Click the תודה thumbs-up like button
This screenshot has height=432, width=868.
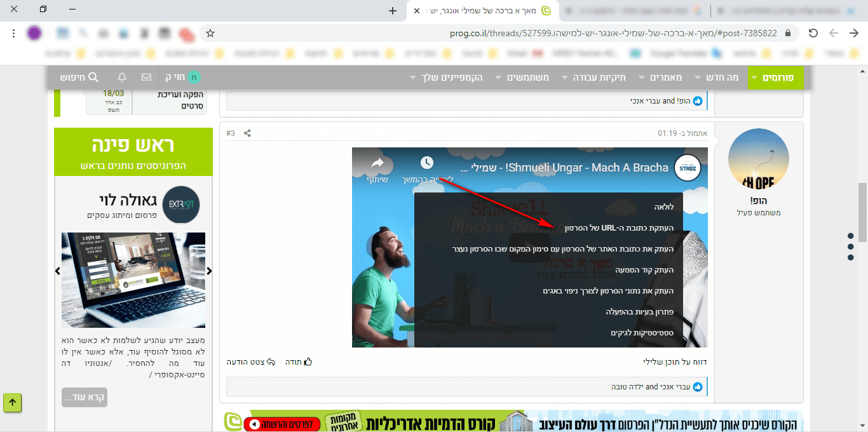[x=299, y=361]
